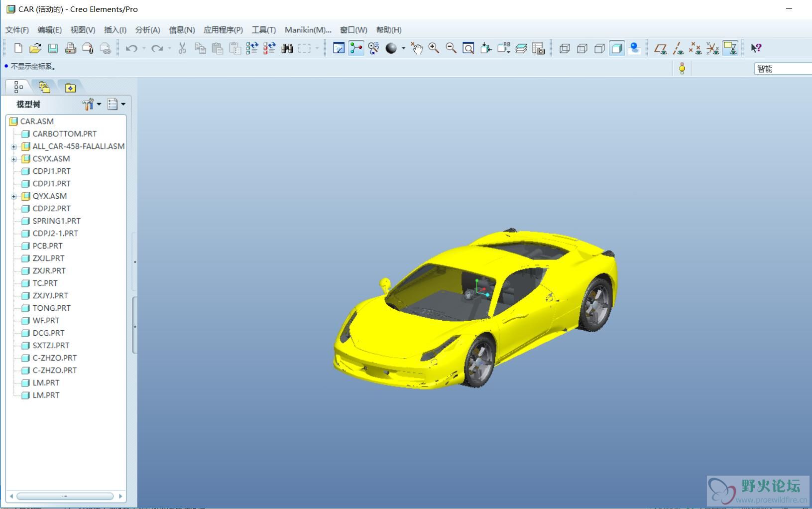Switch to the Folder Browser tab
This screenshot has height=509, width=812.
44,88
